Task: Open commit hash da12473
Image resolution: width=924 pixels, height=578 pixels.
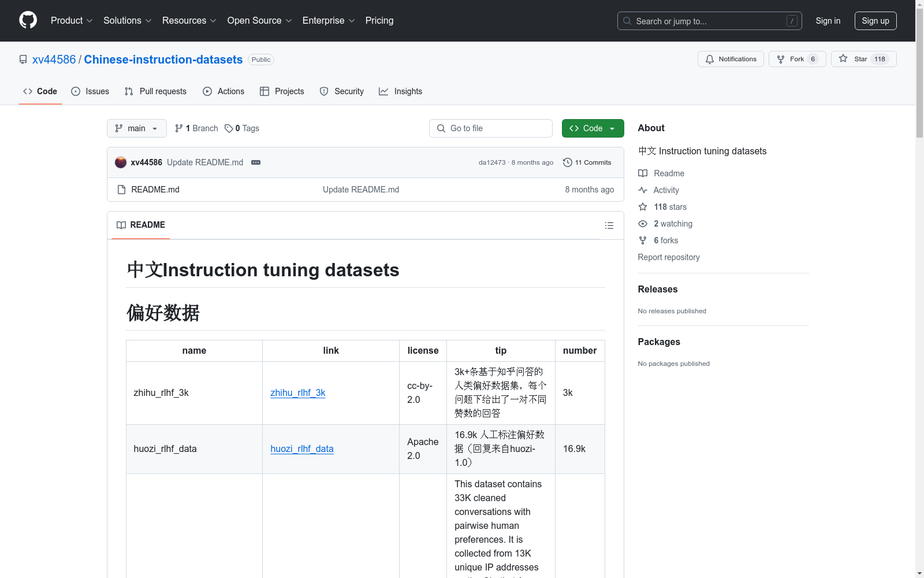Action: 492,162
